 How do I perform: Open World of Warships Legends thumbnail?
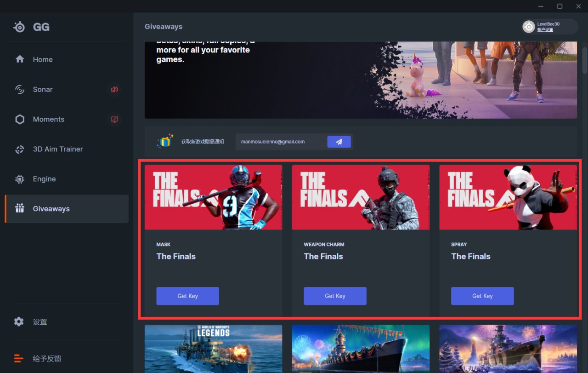(x=213, y=349)
